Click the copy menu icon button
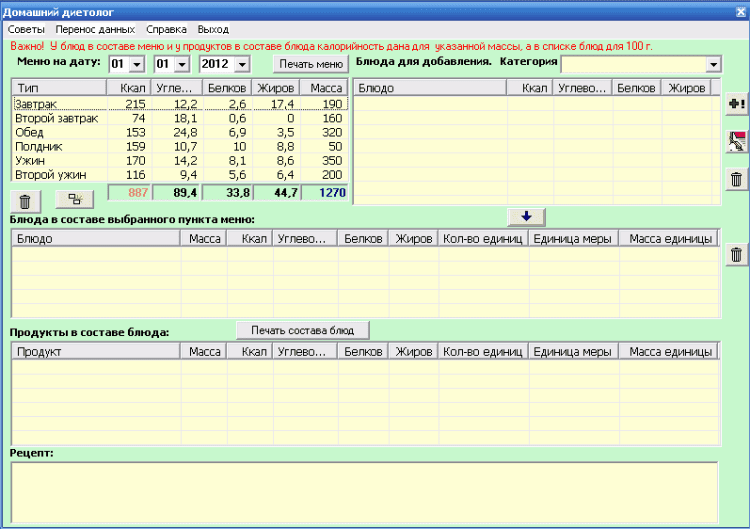Viewport: 750px width, 529px height. point(74,199)
